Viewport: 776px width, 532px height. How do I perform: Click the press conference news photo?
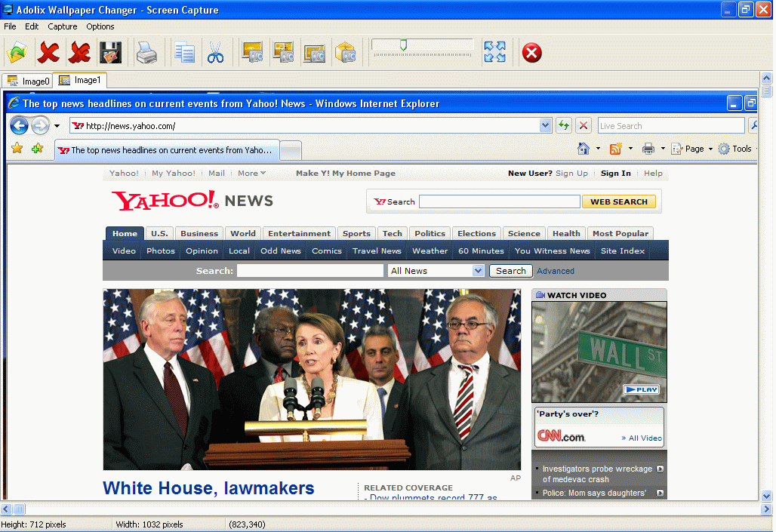[312, 380]
